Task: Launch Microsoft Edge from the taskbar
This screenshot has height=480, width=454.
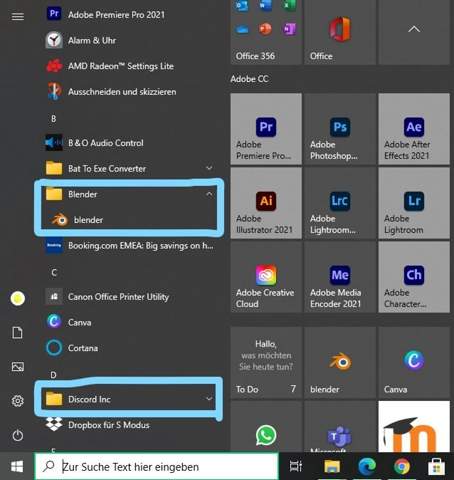Action: pyautogui.click(x=367, y=466)
